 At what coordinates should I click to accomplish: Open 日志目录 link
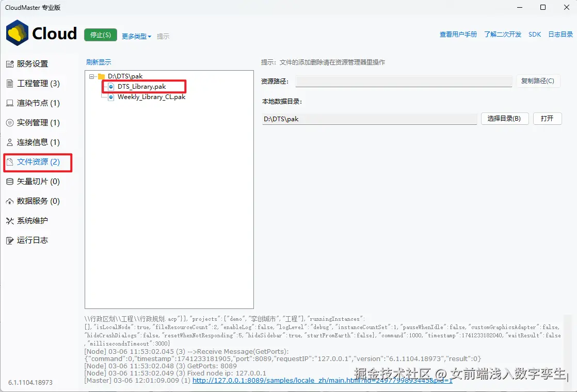coord(560,35)
